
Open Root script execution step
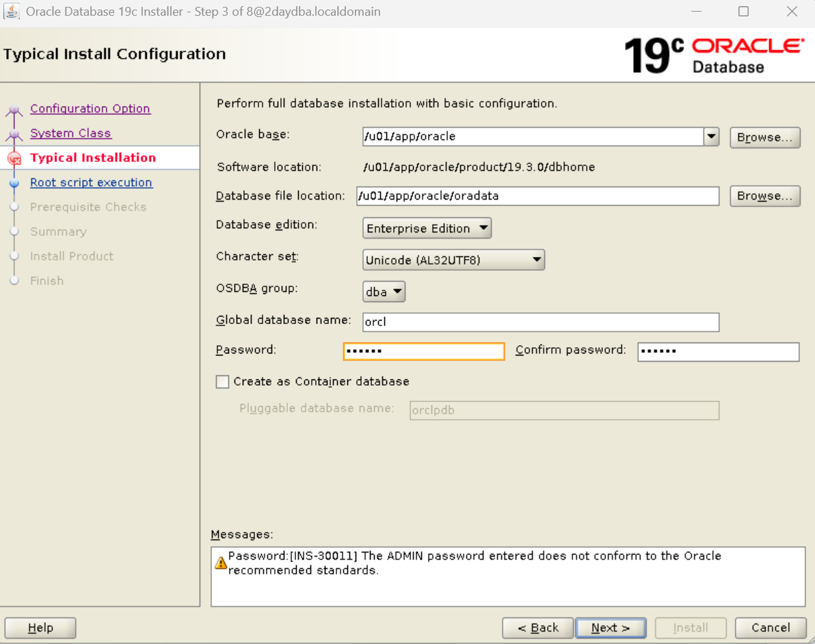click(x=91, y=183)
